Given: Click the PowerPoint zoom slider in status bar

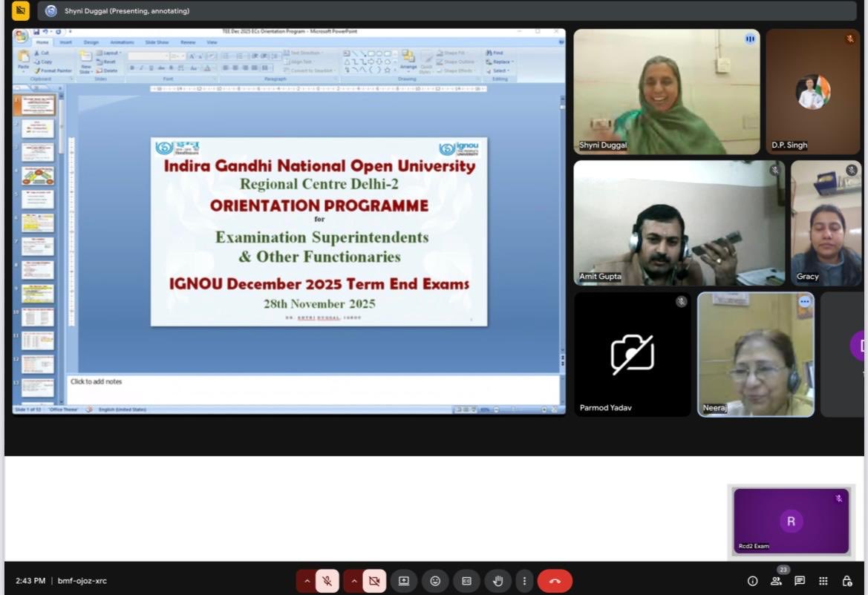Looking at the screenshot, I should [521, 410].
